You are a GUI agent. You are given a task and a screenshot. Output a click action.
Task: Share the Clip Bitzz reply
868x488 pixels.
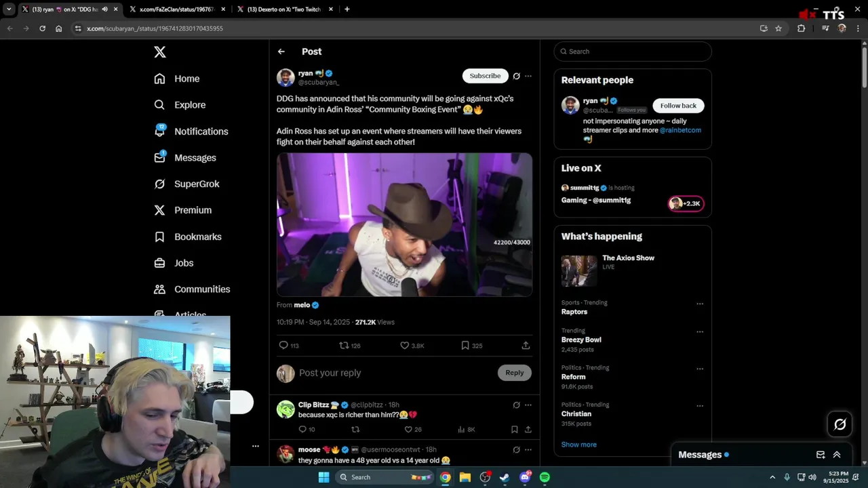528,430
